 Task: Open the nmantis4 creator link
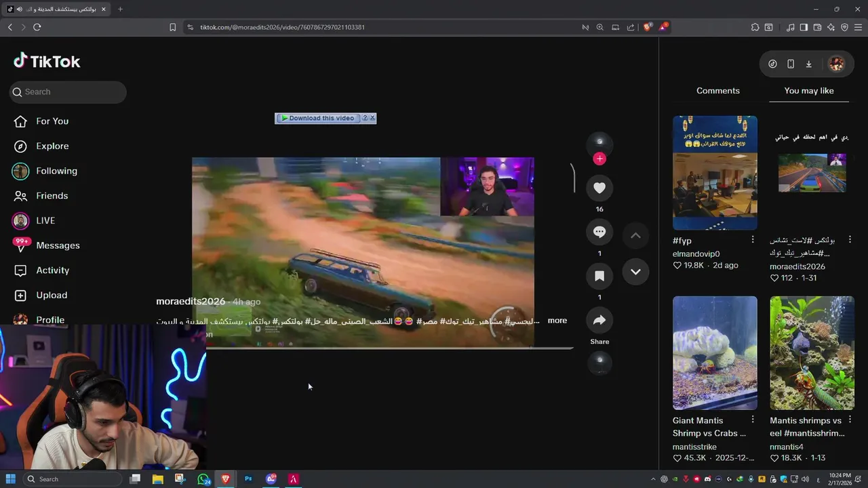coord(787,447)
